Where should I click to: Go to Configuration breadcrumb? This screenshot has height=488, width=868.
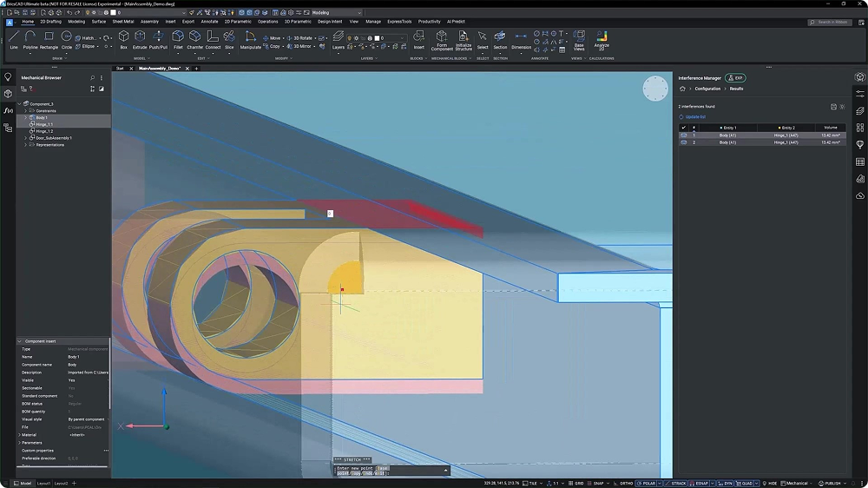point(707,89)
